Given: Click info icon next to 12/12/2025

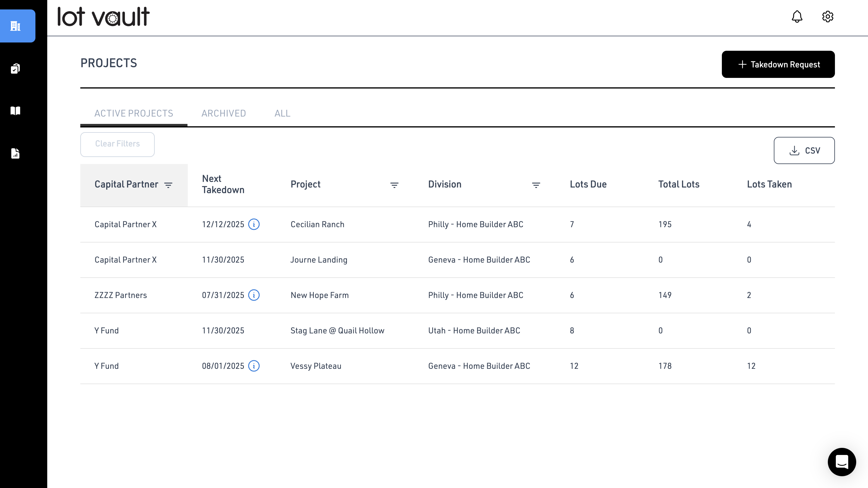Looking at the screenshot, I should point(254,224).
